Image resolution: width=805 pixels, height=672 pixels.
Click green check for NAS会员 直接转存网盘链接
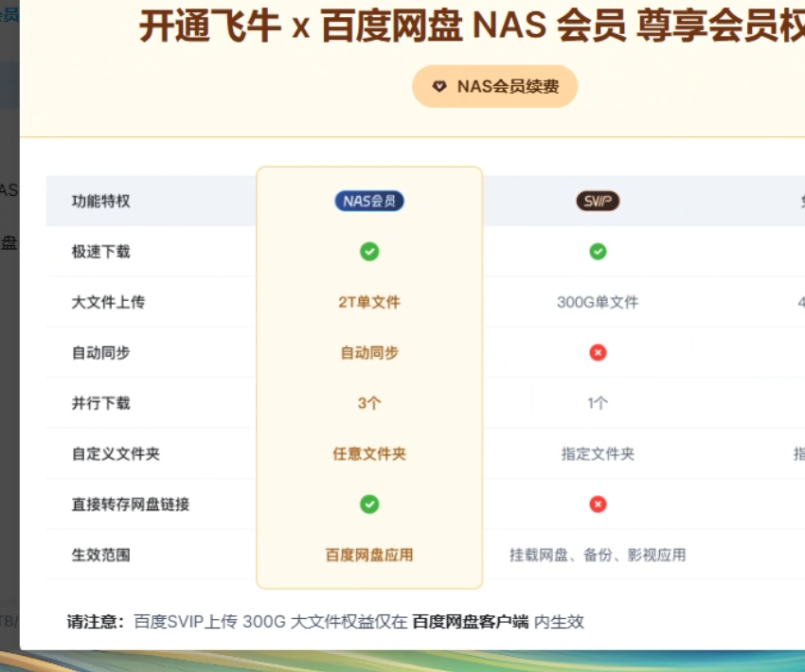[369, 504]
